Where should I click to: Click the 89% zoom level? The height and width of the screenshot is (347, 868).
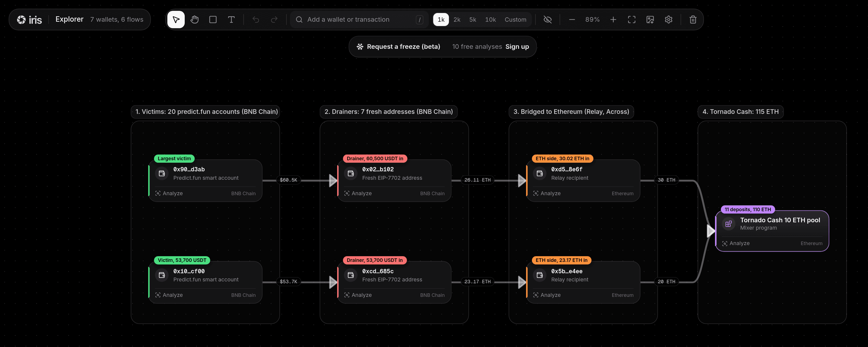click(592, 20)
